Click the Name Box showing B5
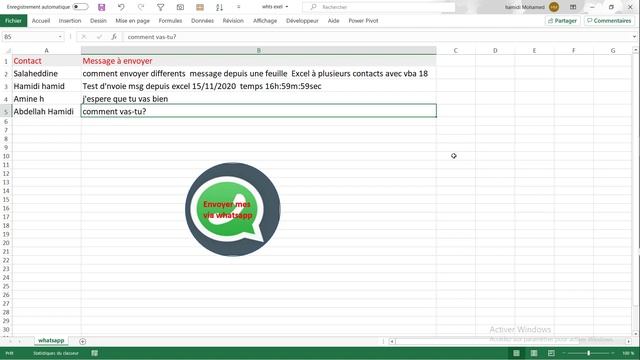640x360 pixels. click(29, 37)
